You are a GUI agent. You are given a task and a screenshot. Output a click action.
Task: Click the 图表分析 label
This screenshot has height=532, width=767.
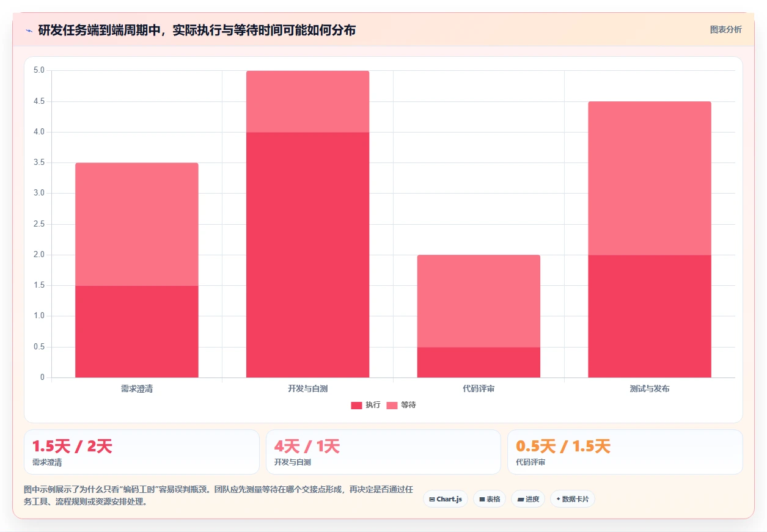725,29
